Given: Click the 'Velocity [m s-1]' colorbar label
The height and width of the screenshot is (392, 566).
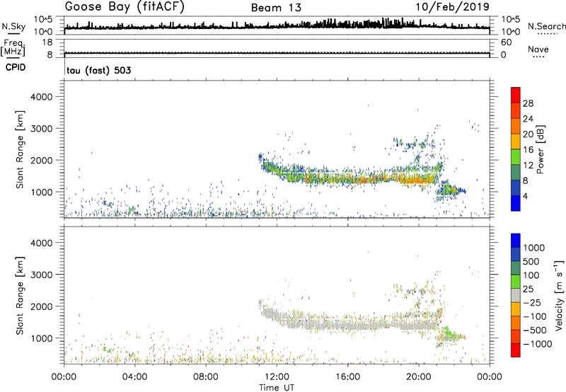Looking at the screenshot, I should click(559, 295).
